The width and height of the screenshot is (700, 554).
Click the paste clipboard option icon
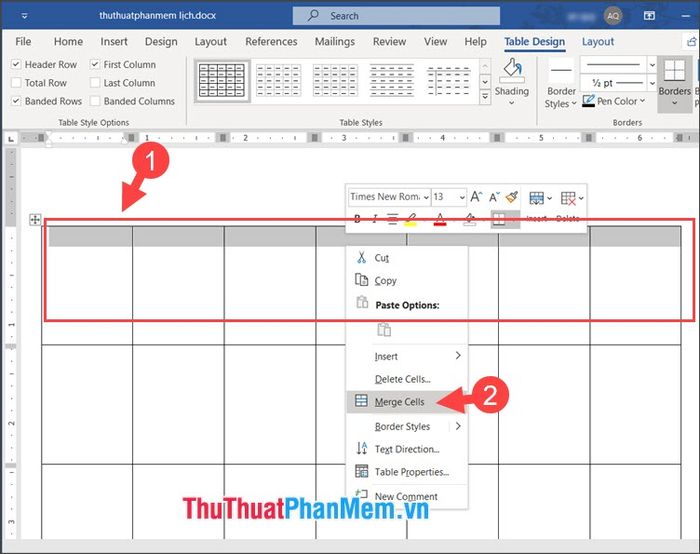384,329
